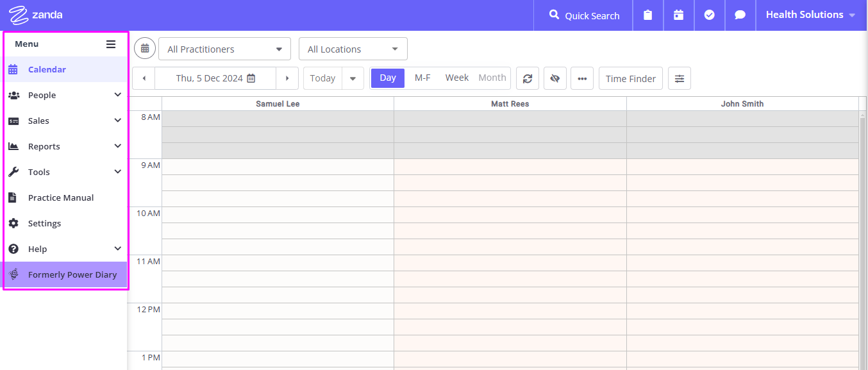
Task: Click the three-dots more options button
Action: pos(582,78)
